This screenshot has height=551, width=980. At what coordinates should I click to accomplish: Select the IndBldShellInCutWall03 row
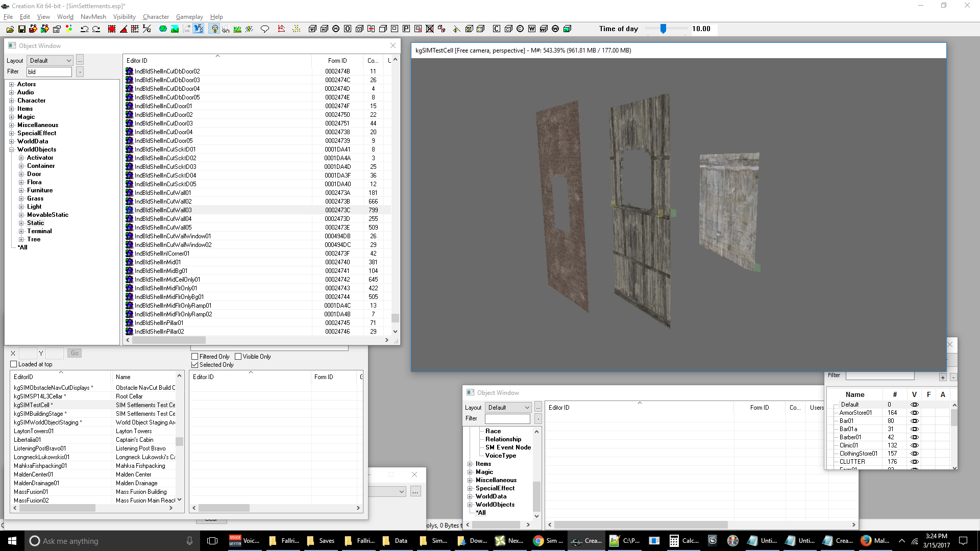pos(258,210)
